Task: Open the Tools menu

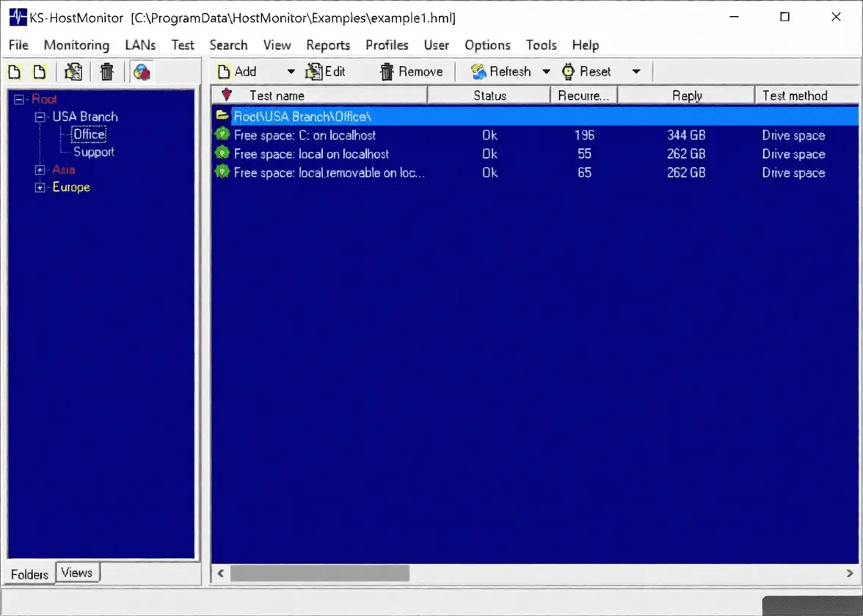Action: click(x=541, y=45)
